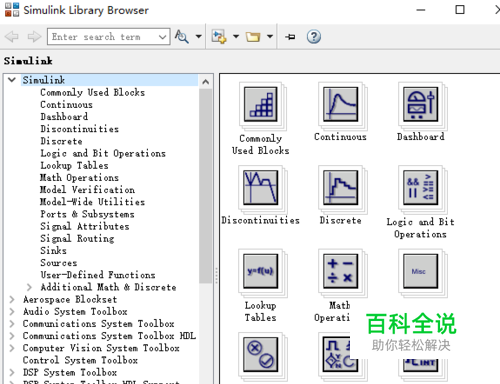Select Control System Toolbox in tree

(x=80, y=360)
